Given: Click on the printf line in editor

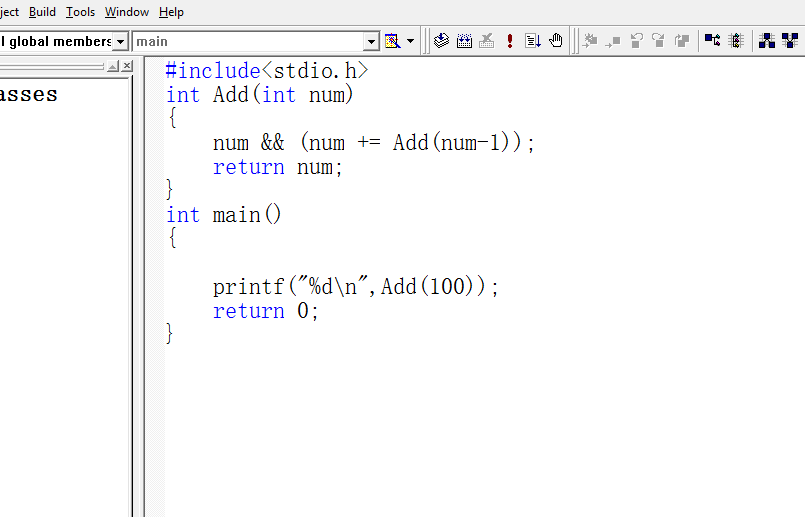Looking at the screenshot, I should click(x=355, y=287).
